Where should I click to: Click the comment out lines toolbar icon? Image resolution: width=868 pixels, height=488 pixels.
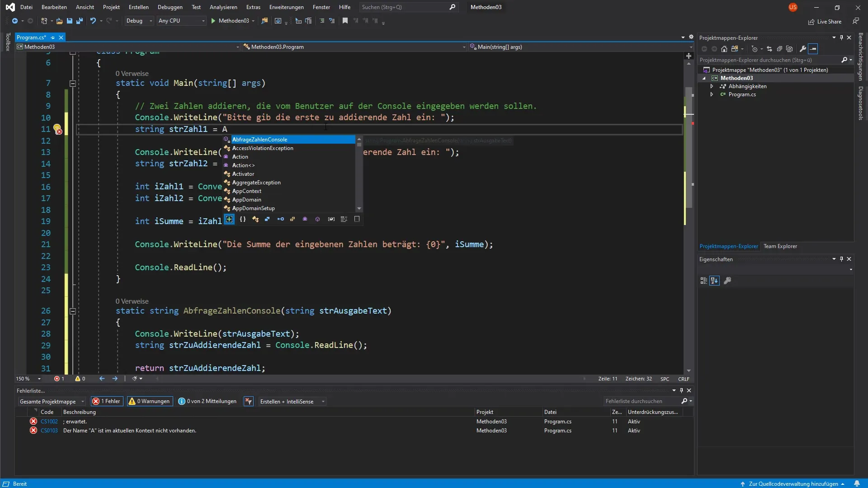(322, 21)
